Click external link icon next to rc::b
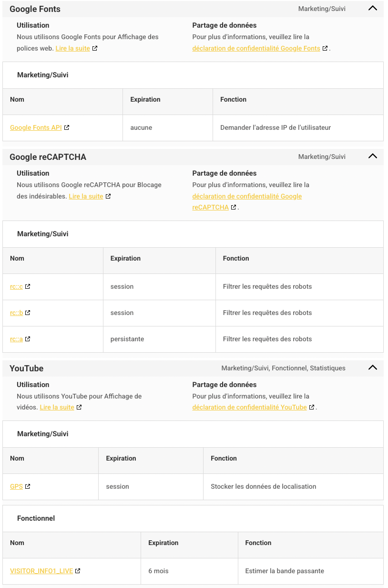Image resolution: width=388 pixels, height=588 pixels. pos(28,313)
